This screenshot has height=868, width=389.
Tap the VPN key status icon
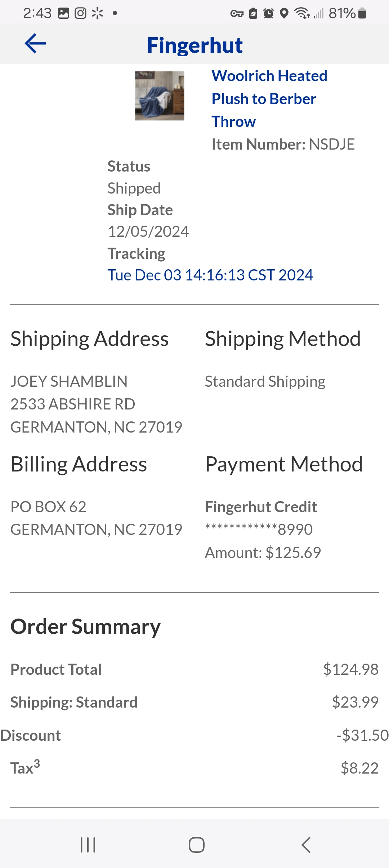(x=237, y=14)
